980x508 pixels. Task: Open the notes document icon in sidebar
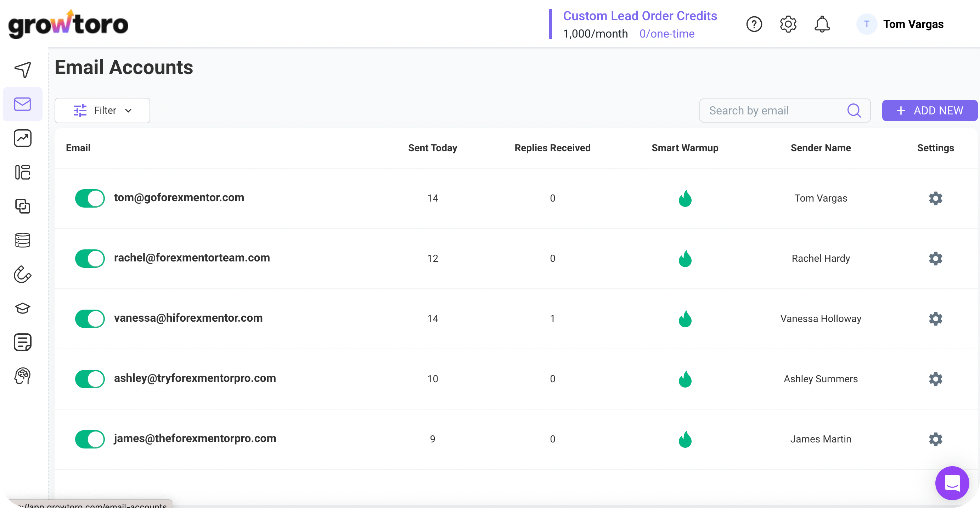pyautogui.click(x=22, y=342)
